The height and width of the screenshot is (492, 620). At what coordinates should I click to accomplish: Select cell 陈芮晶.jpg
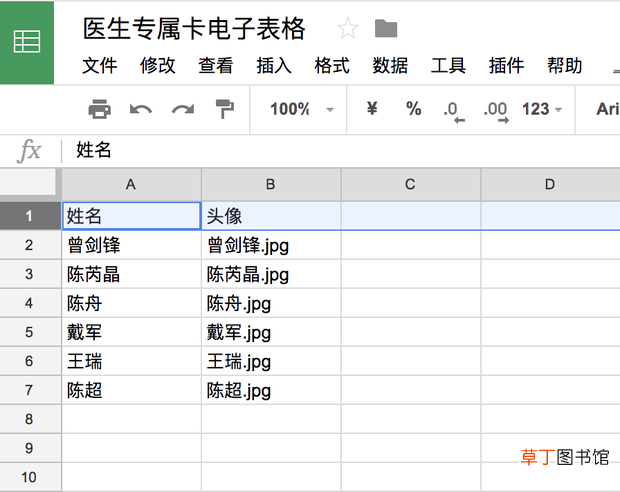click(x=271, y=274)
